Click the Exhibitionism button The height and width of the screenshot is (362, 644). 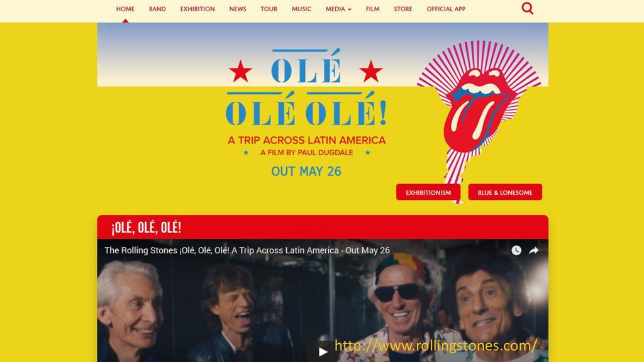[x=428, y=192]
